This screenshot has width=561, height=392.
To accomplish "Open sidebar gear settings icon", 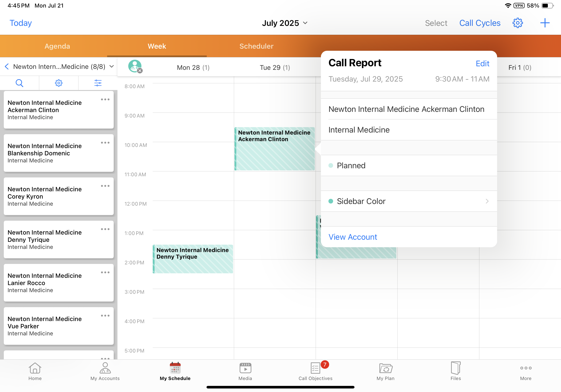I will click(x=59, y=83).
